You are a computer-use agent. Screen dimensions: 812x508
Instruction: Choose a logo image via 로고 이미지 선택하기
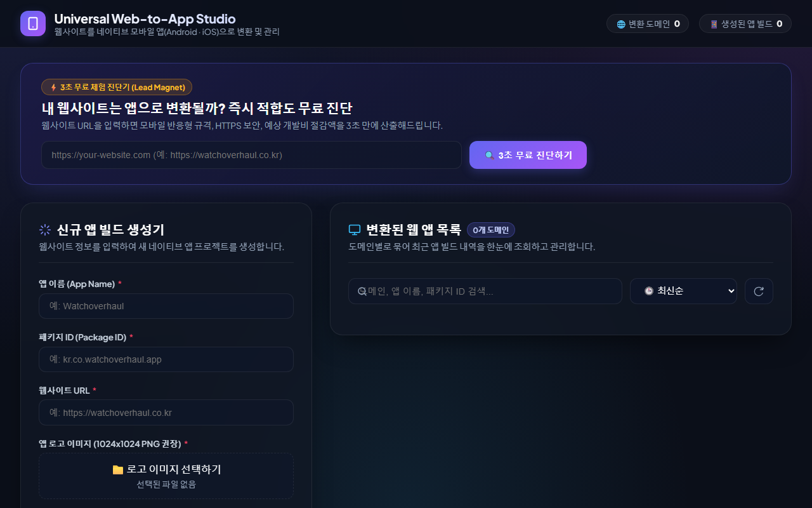(166, 476)
